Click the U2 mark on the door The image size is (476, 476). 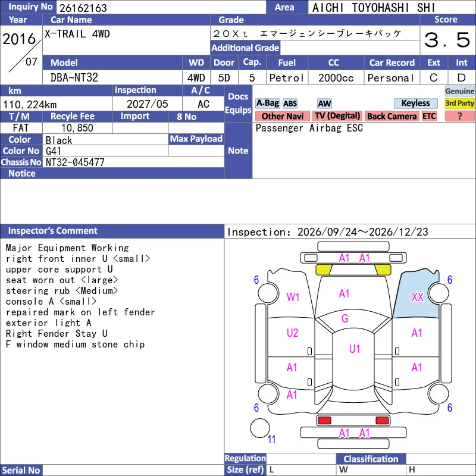click(x=292, y=333)
